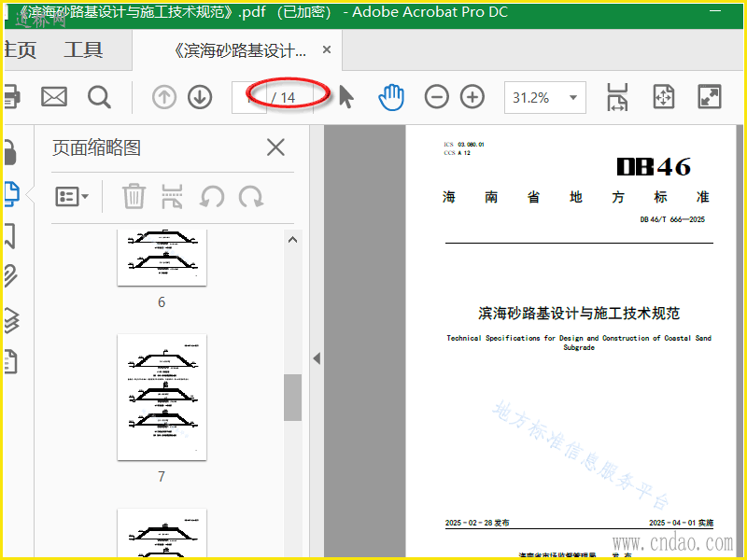Select the page 7 thumbnail
The image size is (747, 560).
coord(162,398)
